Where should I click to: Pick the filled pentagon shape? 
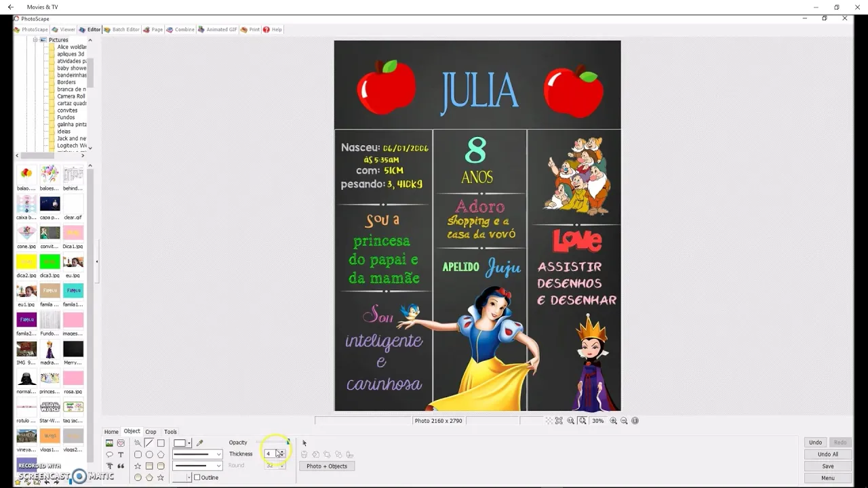(149, 477)
